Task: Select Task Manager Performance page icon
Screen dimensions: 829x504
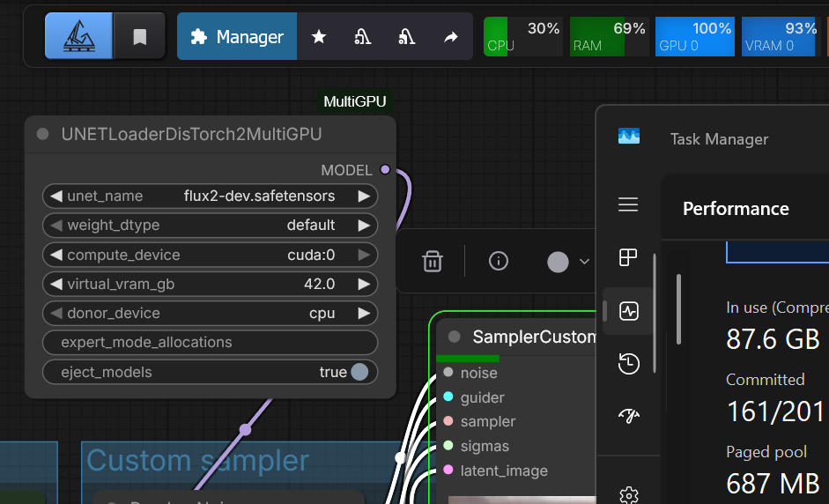Action: point(629,311)
